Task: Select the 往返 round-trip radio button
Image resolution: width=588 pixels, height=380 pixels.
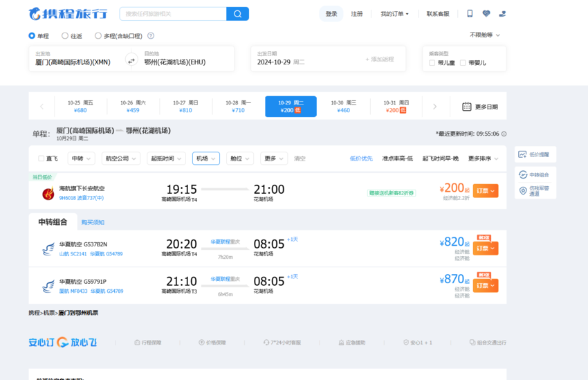Action: (65, 35)
